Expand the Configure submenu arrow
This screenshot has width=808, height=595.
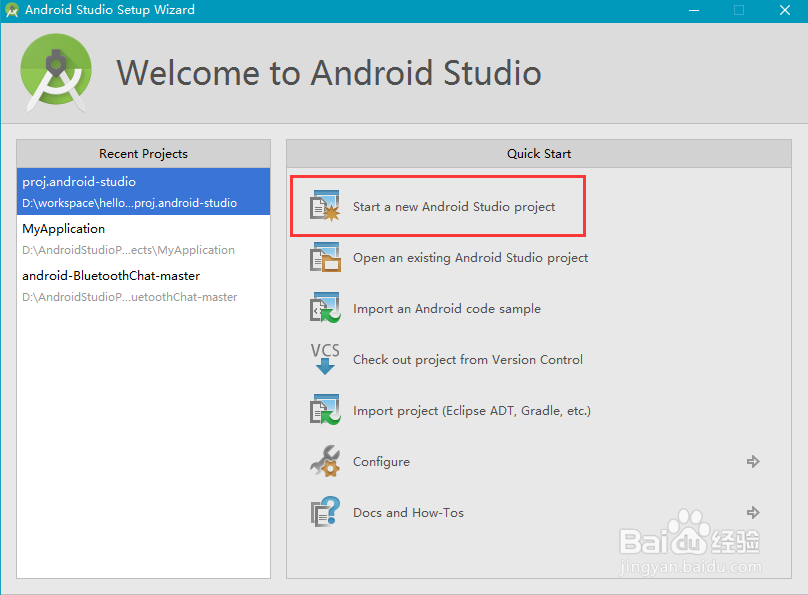tap(753, 461)
